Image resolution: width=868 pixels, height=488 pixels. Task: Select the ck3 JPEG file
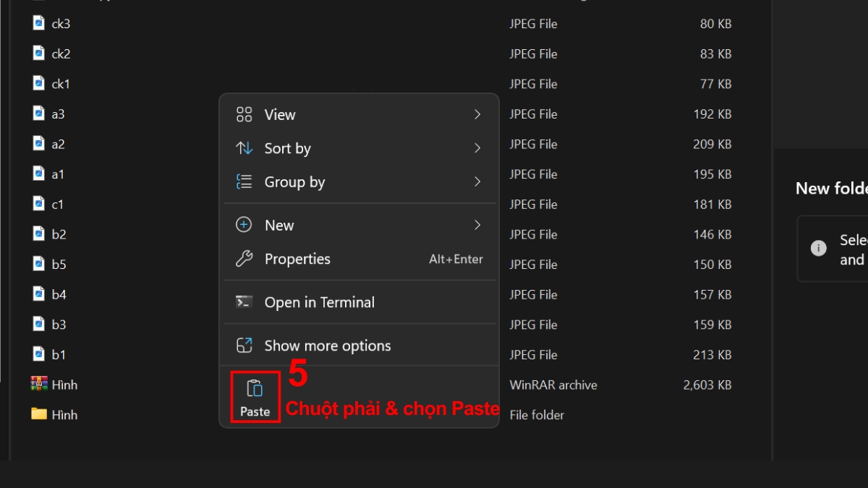click(61, 24)
